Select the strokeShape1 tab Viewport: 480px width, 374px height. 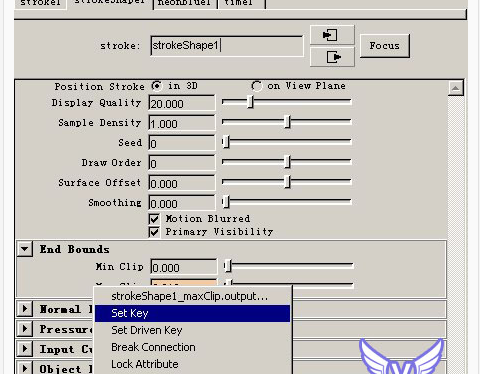[x=109, y=3]
